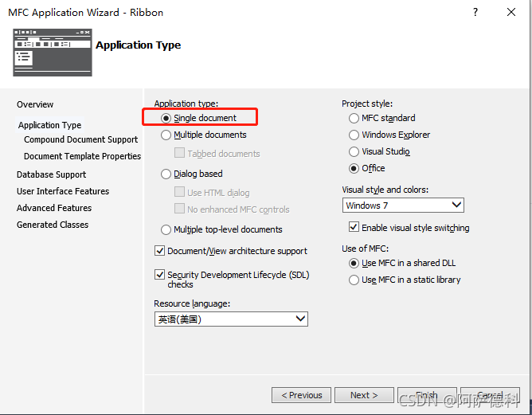Viewport: 532px width, 415px height.
Task: Open Compound Document Support page
Action: coord(80,140)
